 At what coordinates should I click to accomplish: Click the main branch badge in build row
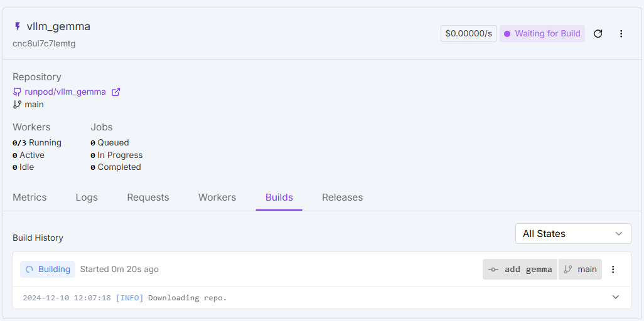pyautogui.click(x=580, y=270)
